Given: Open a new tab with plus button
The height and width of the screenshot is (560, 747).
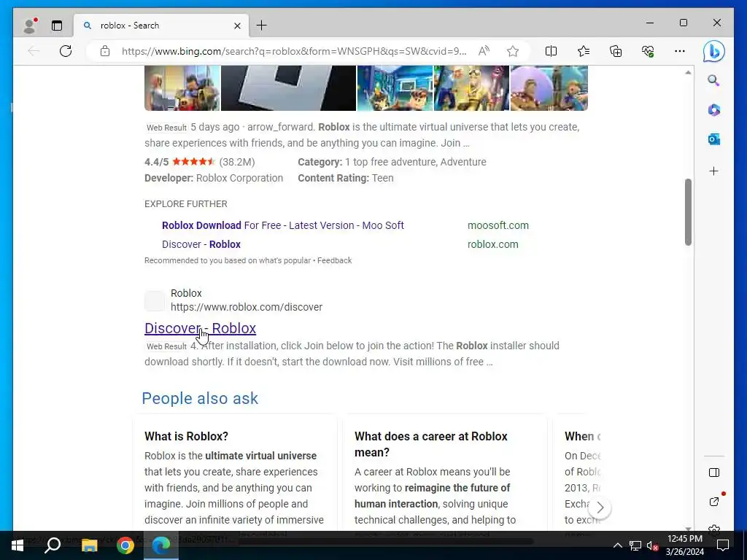Looking at the screenshot, I should click(x=262, y=26).
